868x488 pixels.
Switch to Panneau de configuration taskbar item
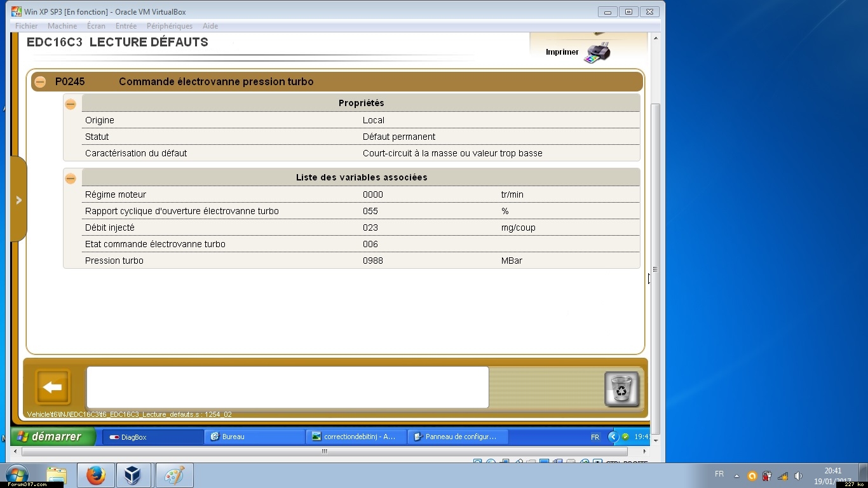pyautogui.click(x=458, y=437)
